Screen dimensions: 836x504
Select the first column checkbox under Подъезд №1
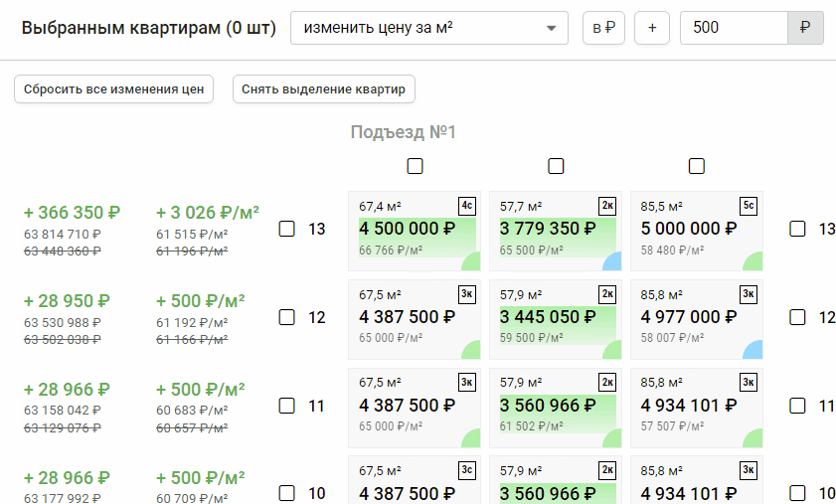(x=415, y=165)
